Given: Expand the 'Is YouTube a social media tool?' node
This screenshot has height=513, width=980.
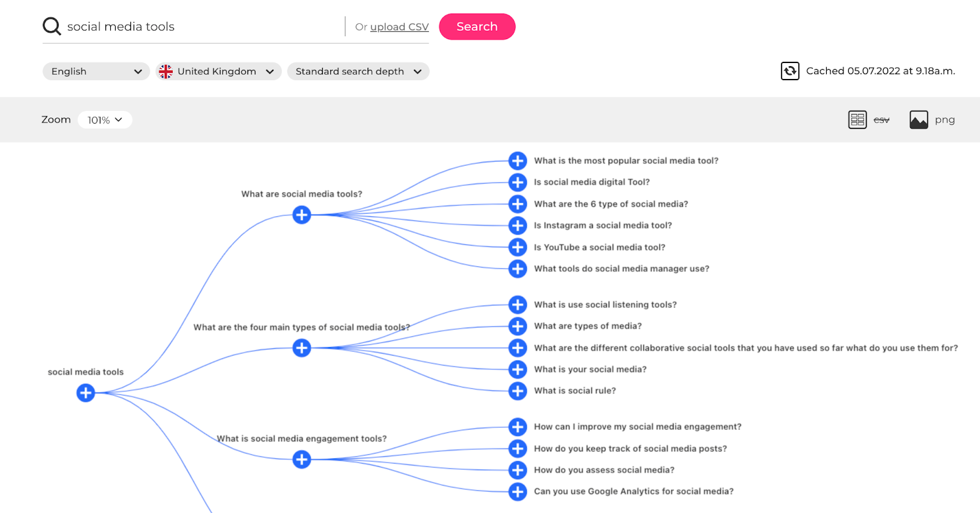Looking at the screenshot, I should tap(518, 247).
